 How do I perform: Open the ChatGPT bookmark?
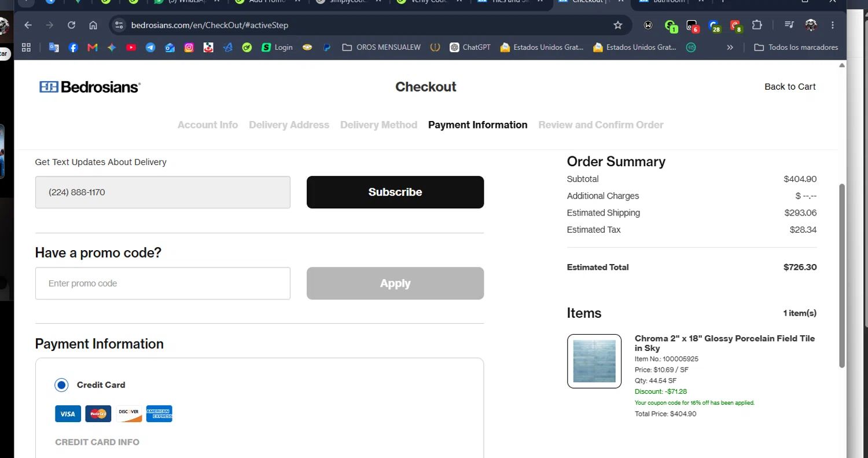(470, 47)
